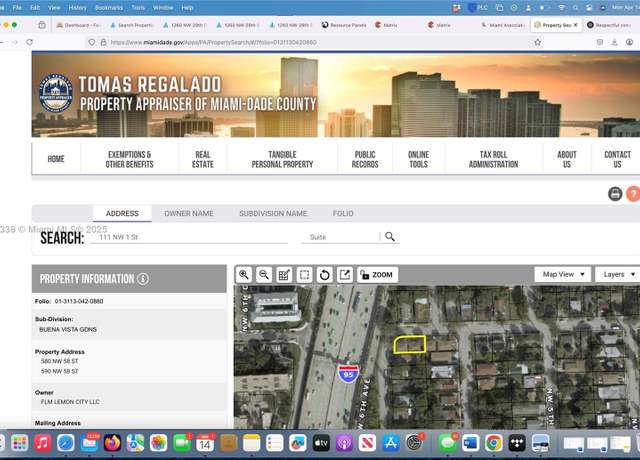Switch search to the SUBDIVISION NAME tab

273,213
